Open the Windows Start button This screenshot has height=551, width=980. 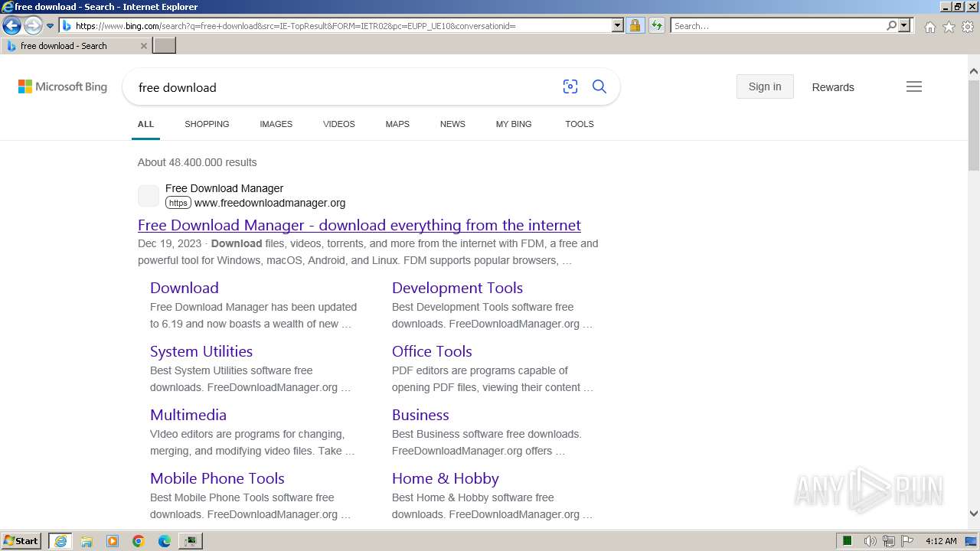tap(21, 541)
